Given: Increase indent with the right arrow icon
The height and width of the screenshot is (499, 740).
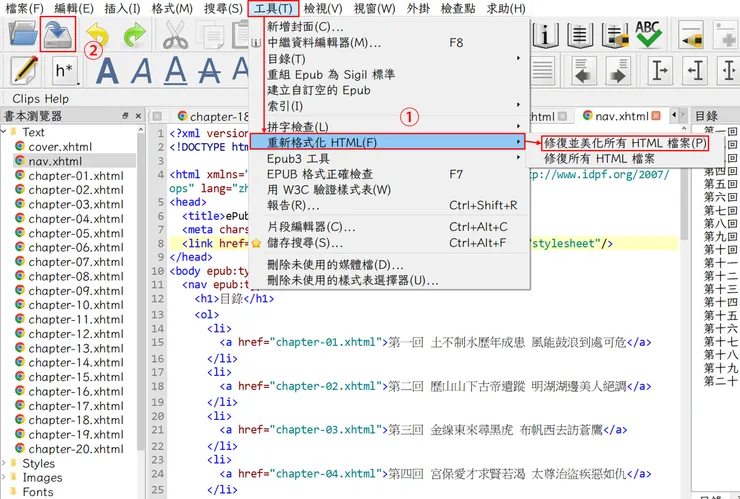Looking at the screenshot, I should tap(618, 71).
